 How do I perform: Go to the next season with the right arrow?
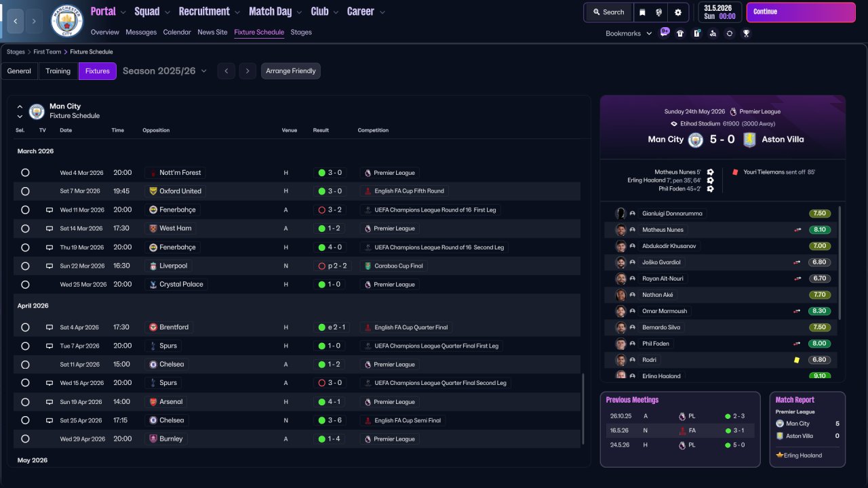(x=248, y=71)
